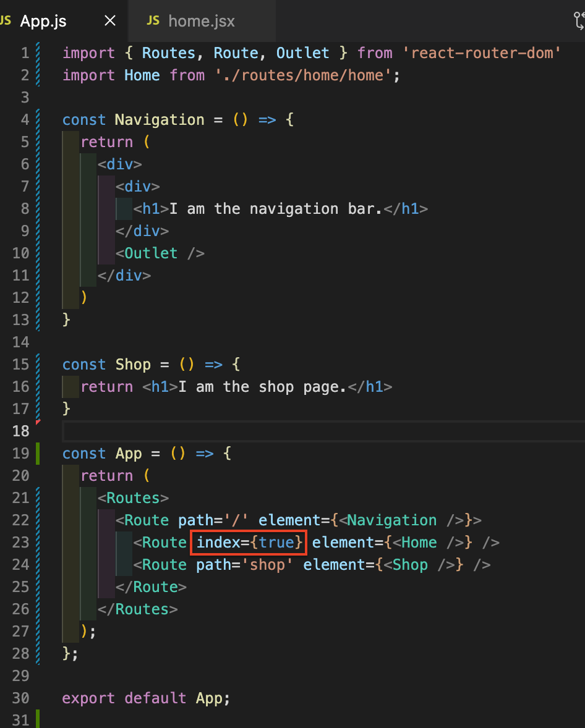
Task: Select line number 18 in the gutter
Action: [21, 431]
